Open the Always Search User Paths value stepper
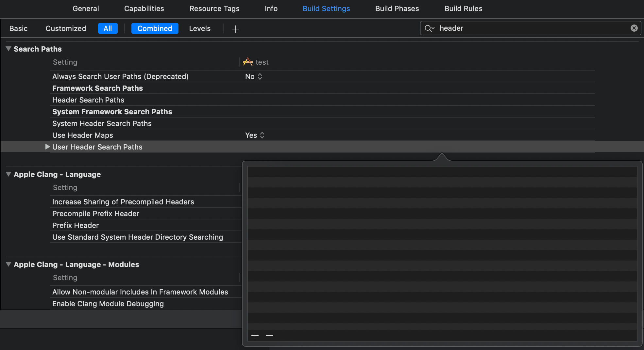644x350 pixels. (x=260, y=76)
